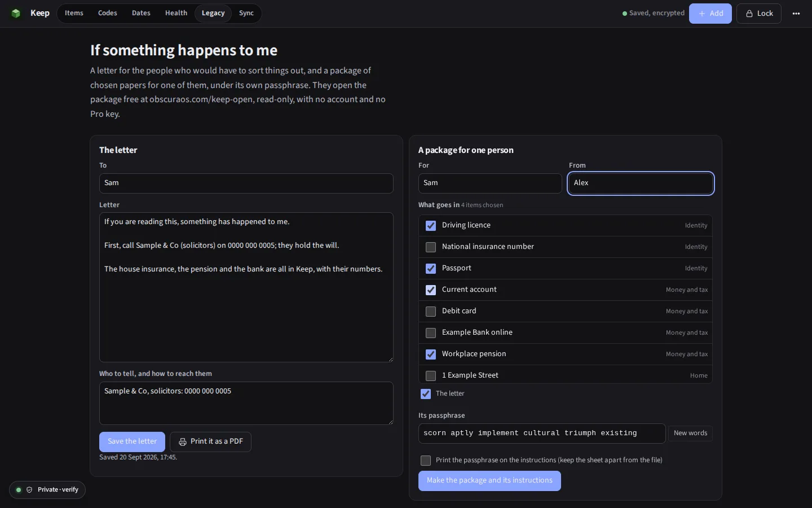
Task: Click the padlock icon on Lock button
Action: [749, 14]
